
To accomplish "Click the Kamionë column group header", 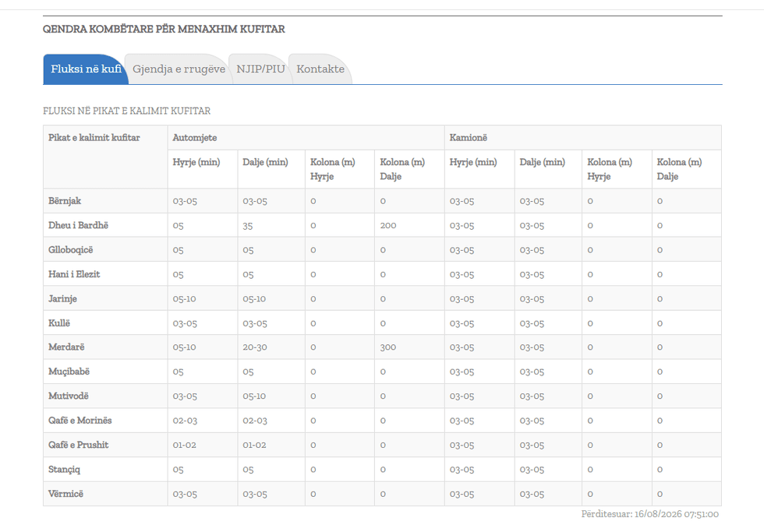I will [469, 138].
